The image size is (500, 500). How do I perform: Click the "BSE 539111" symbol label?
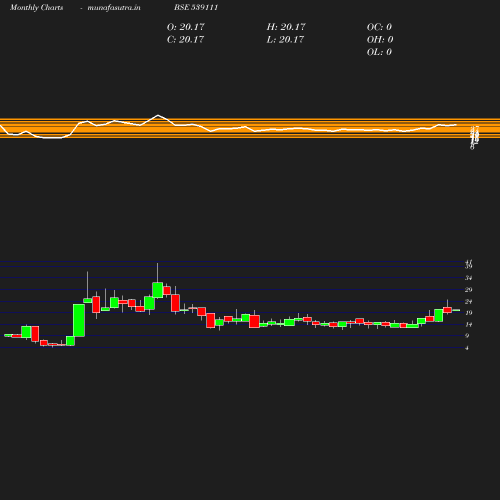[x=196, y=7]
